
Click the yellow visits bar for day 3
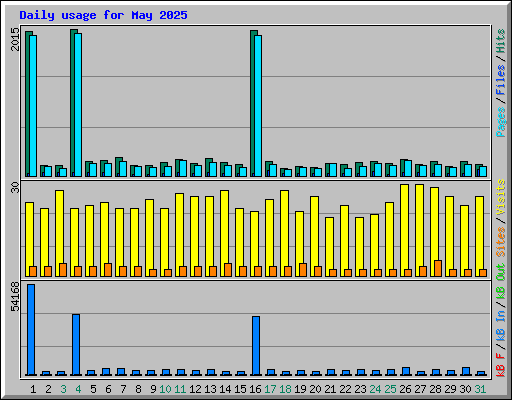pos(59,233)
